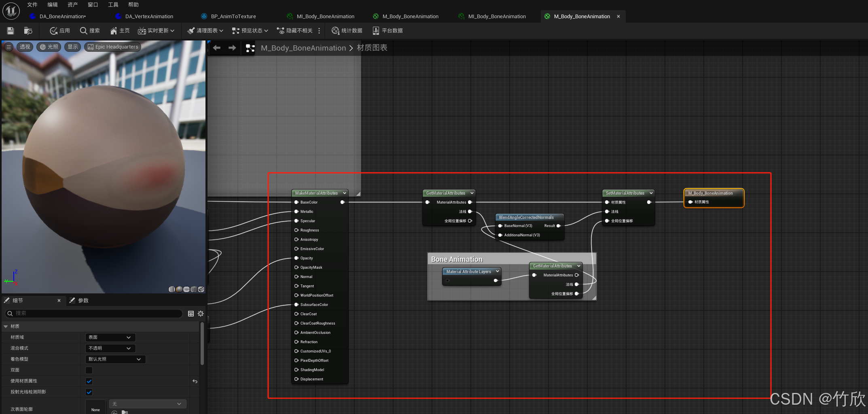868x414 pixels.
Task: Click the Epic Headquarters viewport button
Action: pos(112,47)
